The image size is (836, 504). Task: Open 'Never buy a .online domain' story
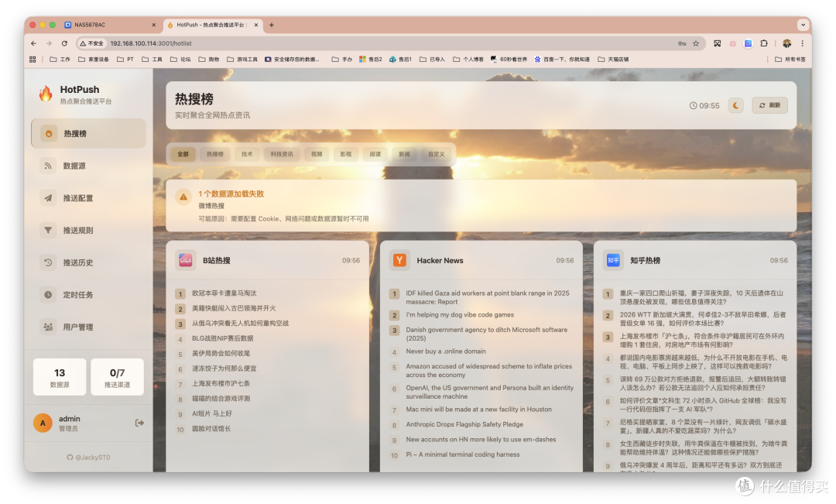[446, 351]
